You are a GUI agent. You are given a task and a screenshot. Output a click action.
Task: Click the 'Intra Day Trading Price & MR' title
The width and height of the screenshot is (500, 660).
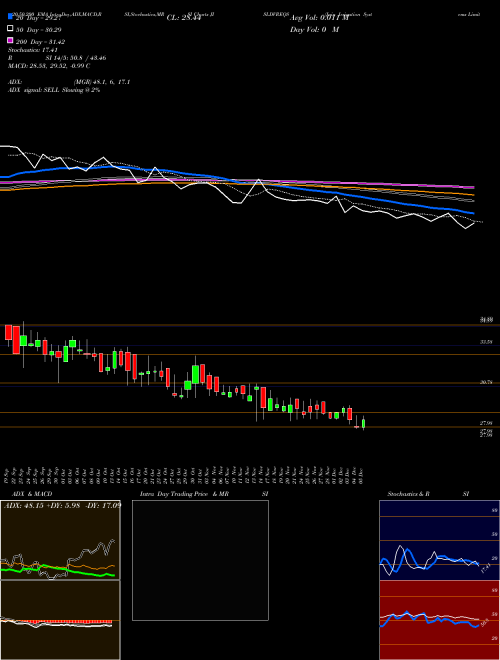(184, 494)
